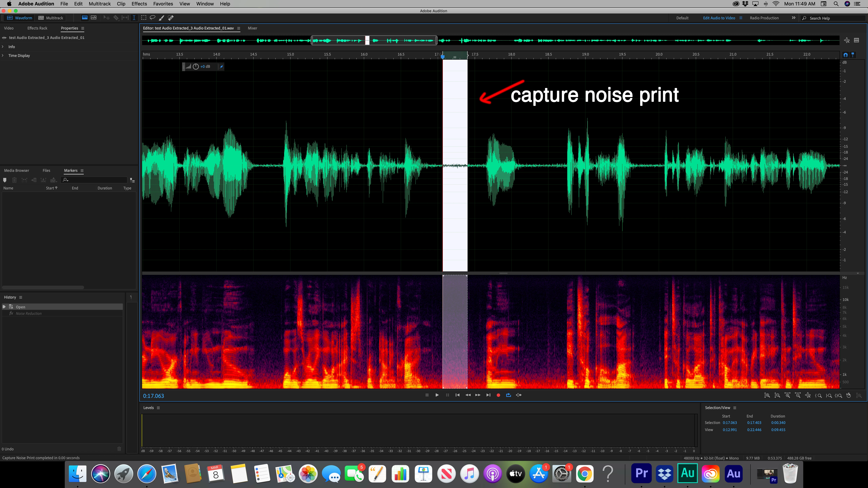Image resolution: width=868 pixels, height=488 pixels.
Task: Select the Spot Healing Brush tool
Action: click(171, 18)
